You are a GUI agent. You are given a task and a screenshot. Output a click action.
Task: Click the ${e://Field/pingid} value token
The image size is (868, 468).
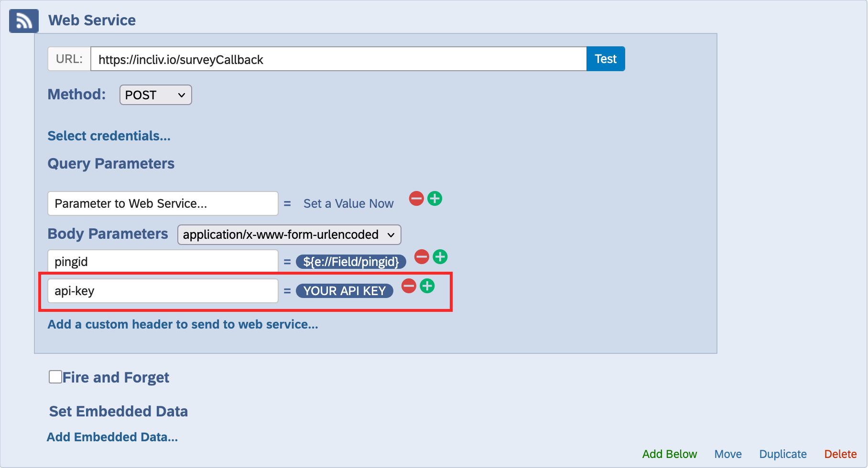tap(351, 262)
